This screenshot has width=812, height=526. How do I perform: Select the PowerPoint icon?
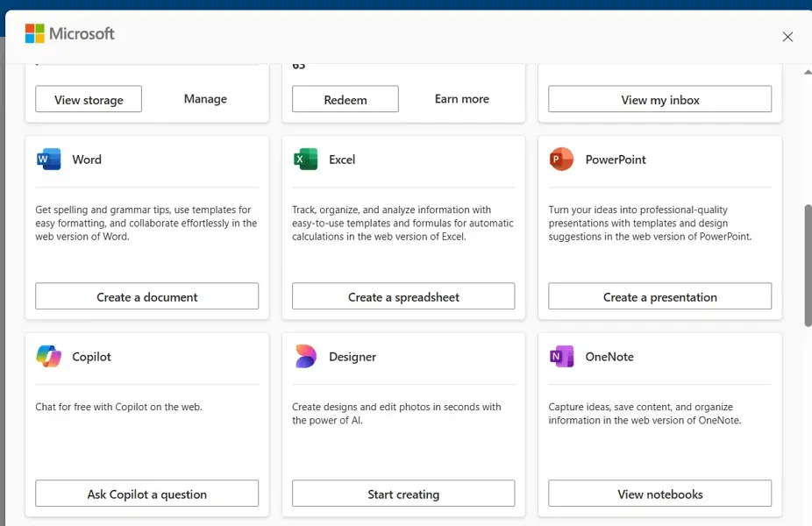tap(560, 159)
